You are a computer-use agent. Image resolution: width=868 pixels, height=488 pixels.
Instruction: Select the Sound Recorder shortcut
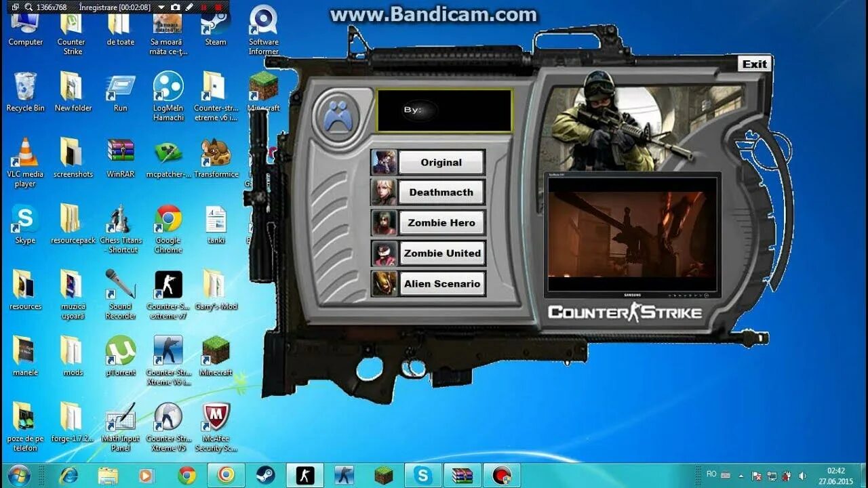pos(120,295)
